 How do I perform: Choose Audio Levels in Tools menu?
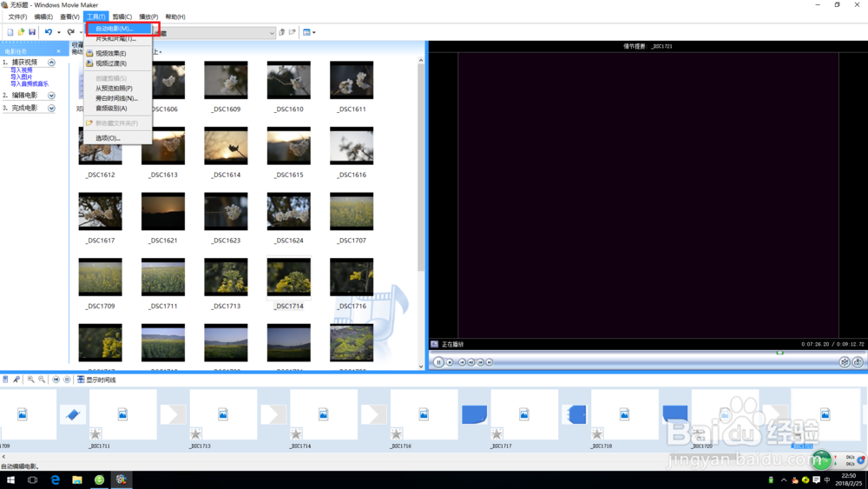click(118, 109)
